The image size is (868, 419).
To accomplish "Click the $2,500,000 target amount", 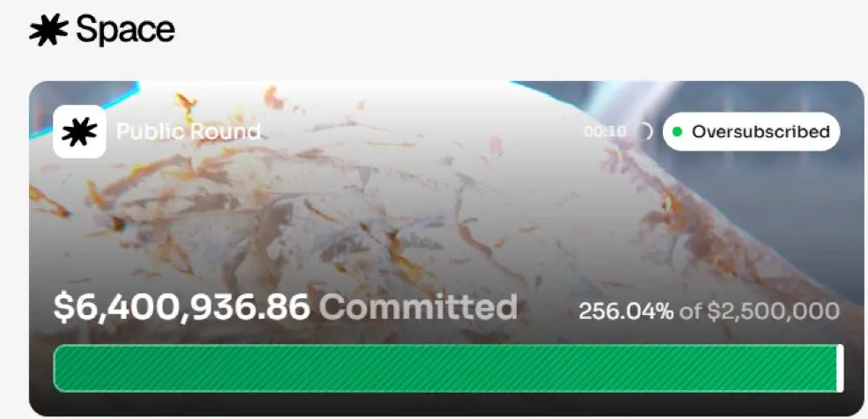I will tap(773, 311).
